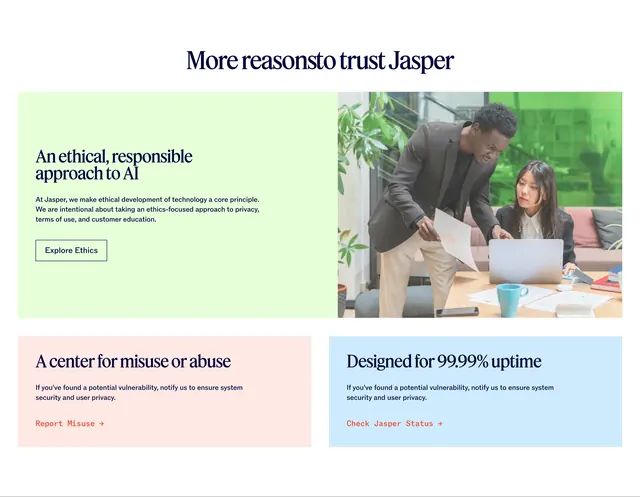Click the office photo of two colleagues

click(x=480, y=204)
